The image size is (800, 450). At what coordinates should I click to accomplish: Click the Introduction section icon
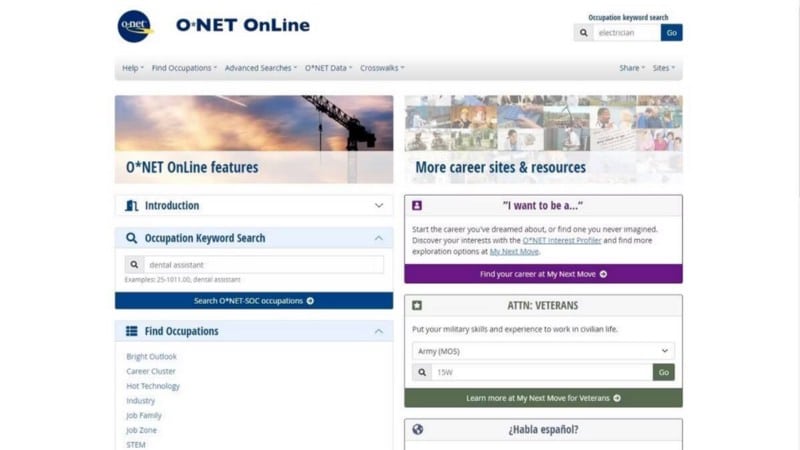tap(132, 206)
